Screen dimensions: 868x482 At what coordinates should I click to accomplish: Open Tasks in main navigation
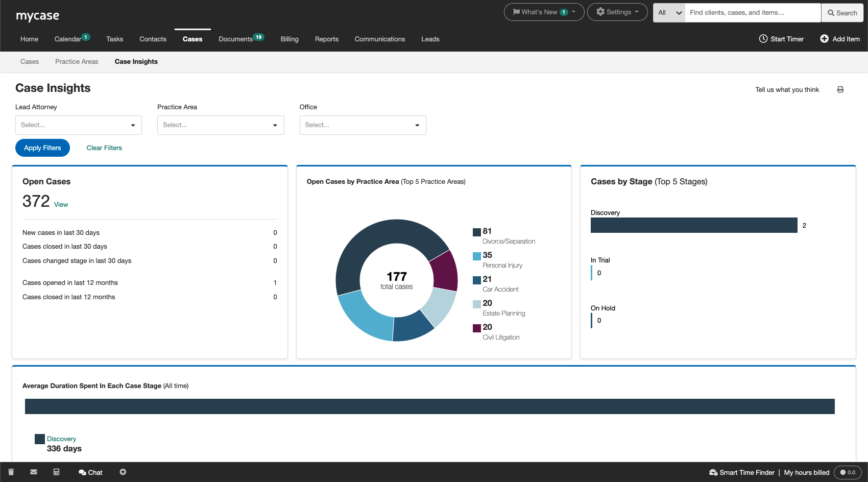click(x=114, y=39)
